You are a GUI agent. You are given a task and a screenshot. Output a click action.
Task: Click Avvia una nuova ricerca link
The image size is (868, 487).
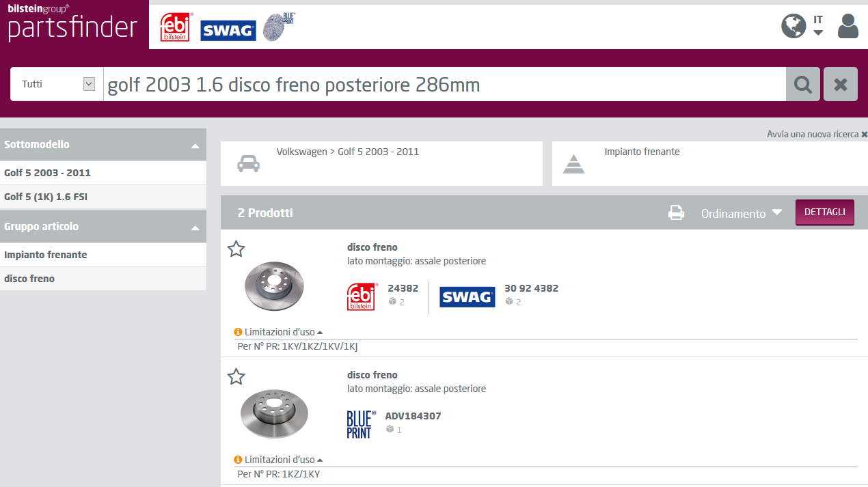pyautogui.click(x=817, y=135)
